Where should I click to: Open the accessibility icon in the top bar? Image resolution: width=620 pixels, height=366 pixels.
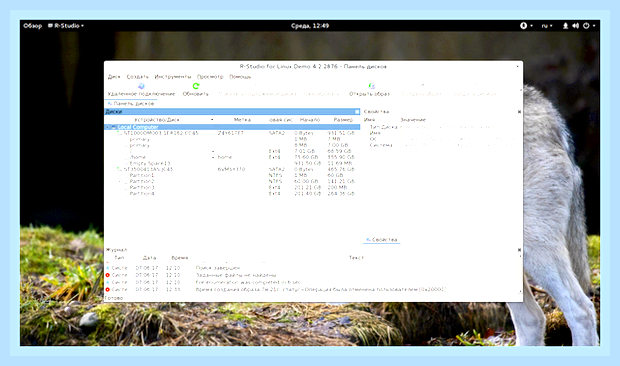point(523,26)
